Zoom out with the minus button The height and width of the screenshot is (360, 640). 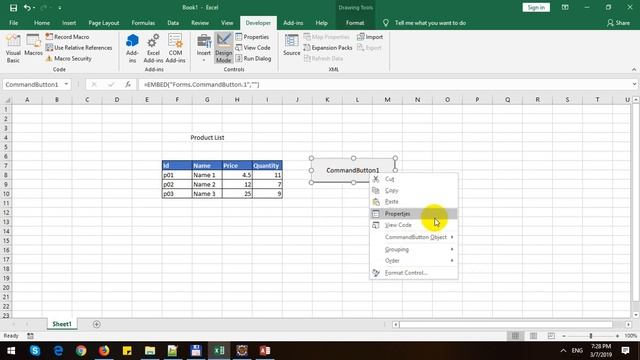pos(564,336)
